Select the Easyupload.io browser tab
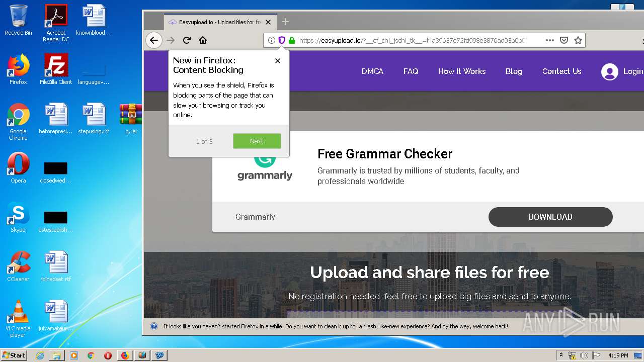The image size is (644, 362). tap(220, 22)
